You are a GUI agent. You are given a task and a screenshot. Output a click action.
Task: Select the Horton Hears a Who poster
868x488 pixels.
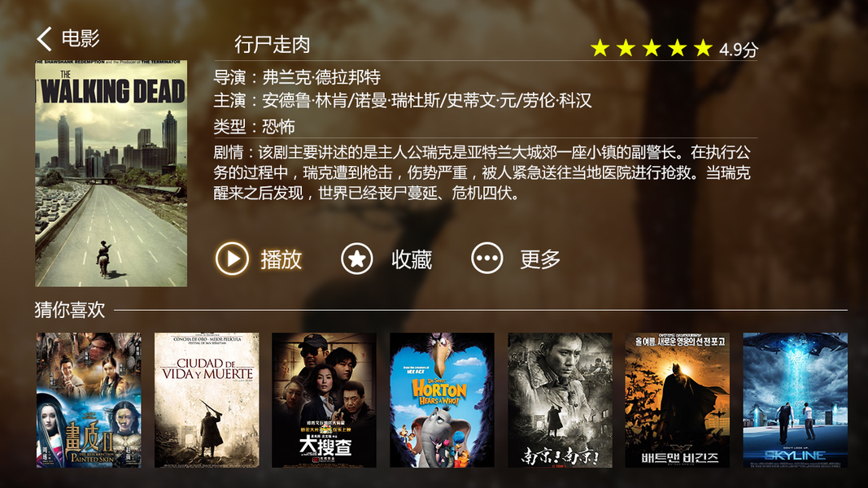tap(442, 400)
